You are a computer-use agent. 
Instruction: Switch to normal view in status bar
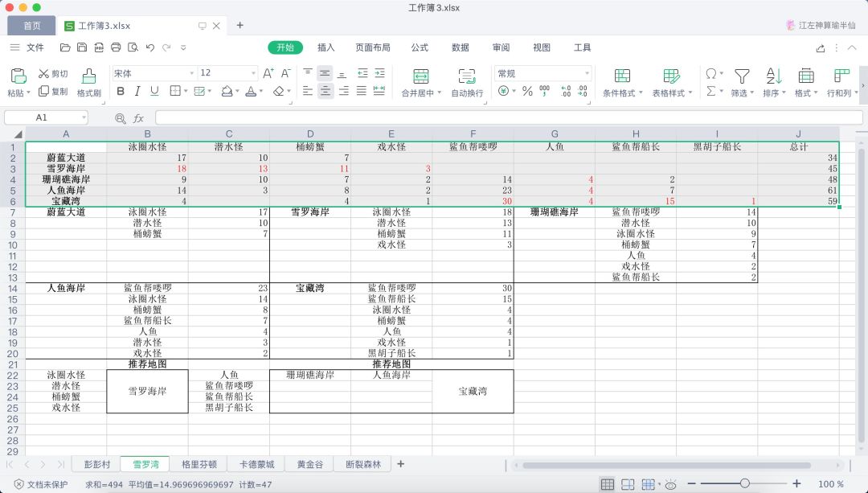point(608,485)
